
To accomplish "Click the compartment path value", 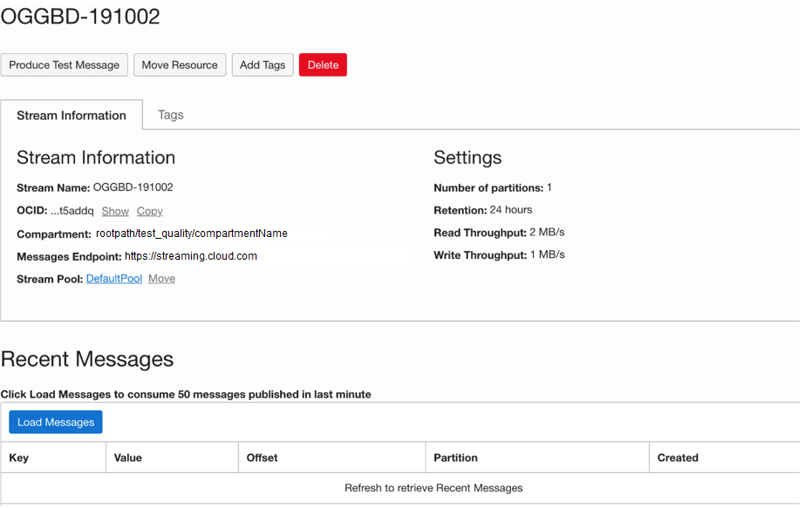I will [192, 234].
